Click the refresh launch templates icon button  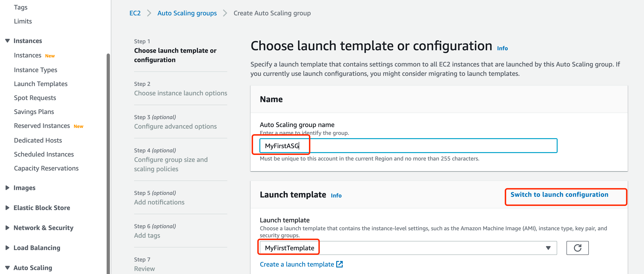click(577, 248)
